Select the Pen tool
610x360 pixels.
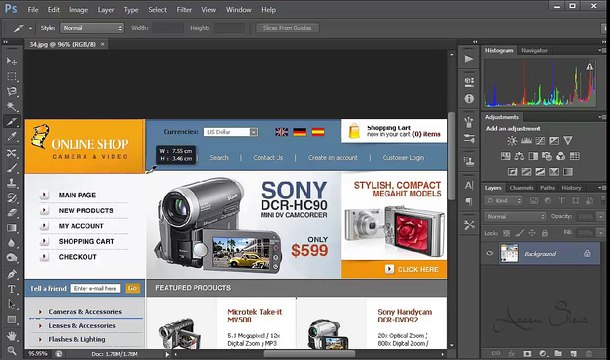12,274
